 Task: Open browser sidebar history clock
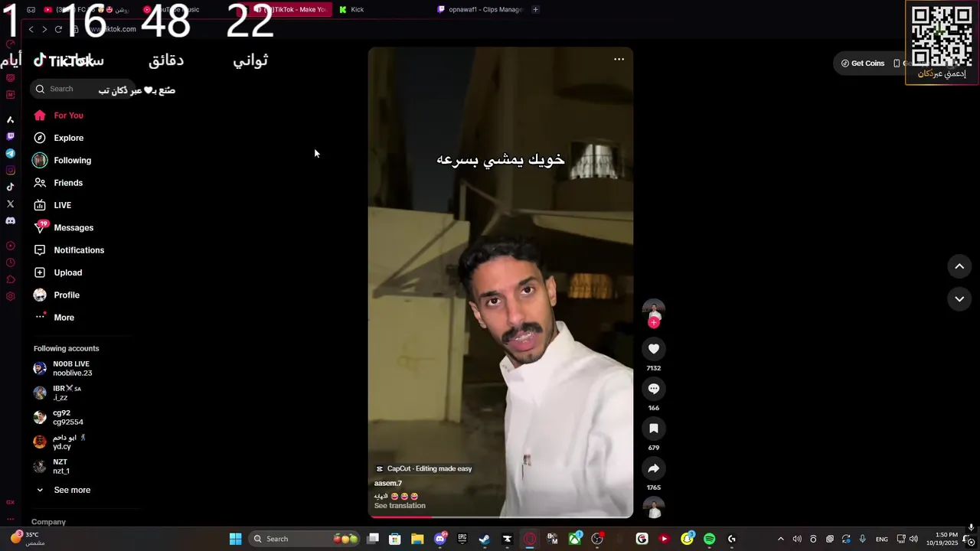10,262
